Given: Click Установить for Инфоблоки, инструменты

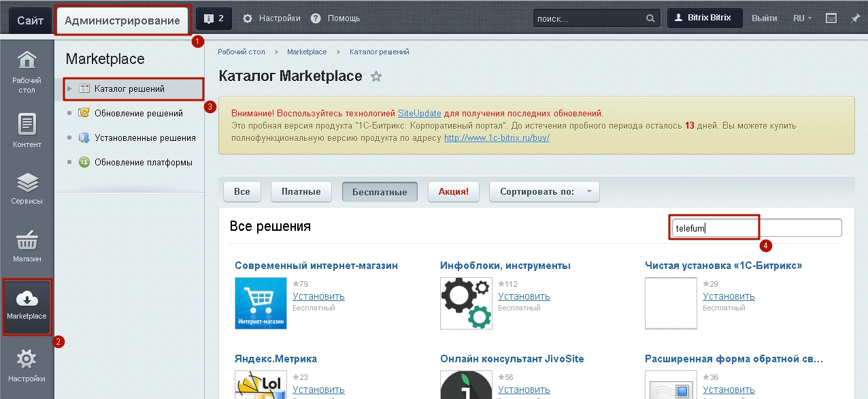Looking at the screenshot, I should 524,296.
